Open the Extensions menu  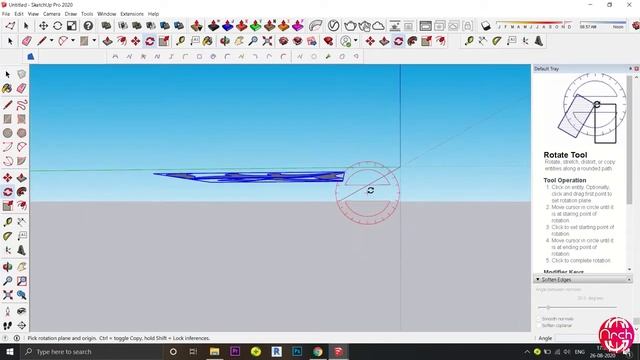132,14
